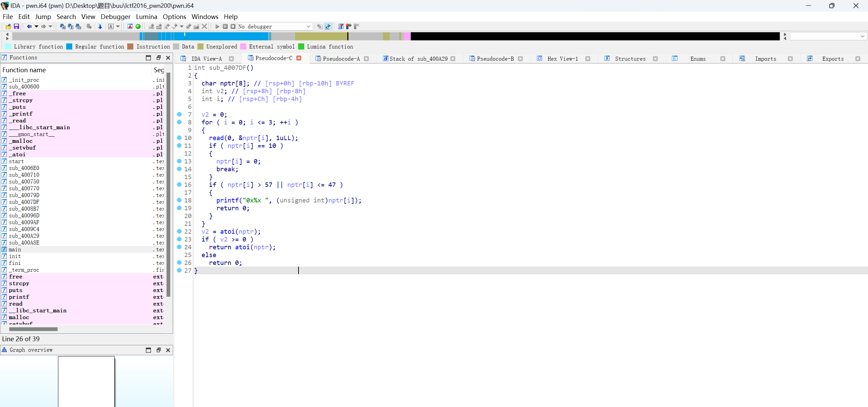868x407 pixels.
Task: Click the navigation band left scroll arrow
Action: [7, 34]
